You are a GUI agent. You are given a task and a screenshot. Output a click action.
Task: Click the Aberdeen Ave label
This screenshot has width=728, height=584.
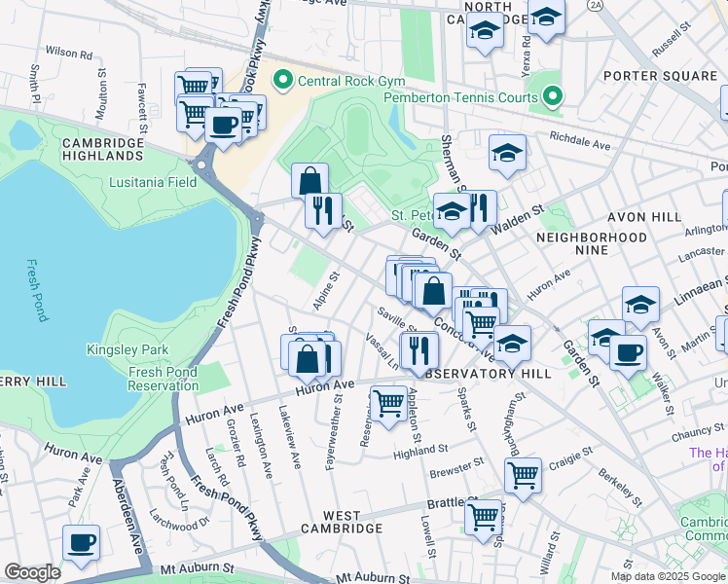click(x=128, y=515)
